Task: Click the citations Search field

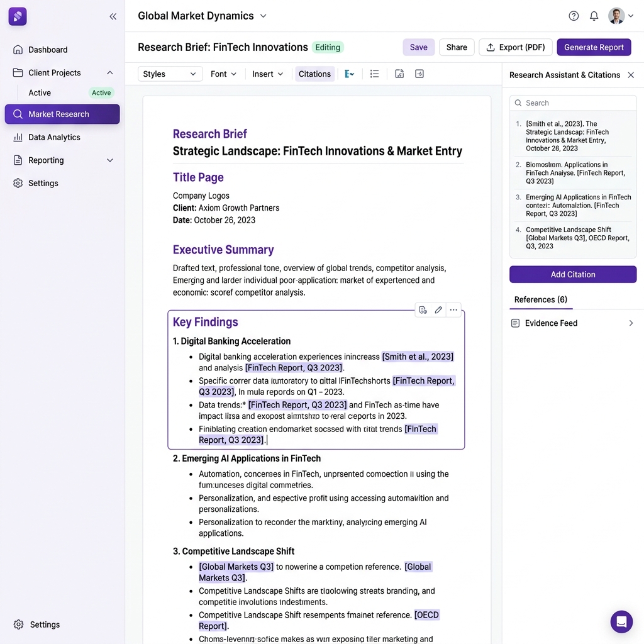Action: 573,103
